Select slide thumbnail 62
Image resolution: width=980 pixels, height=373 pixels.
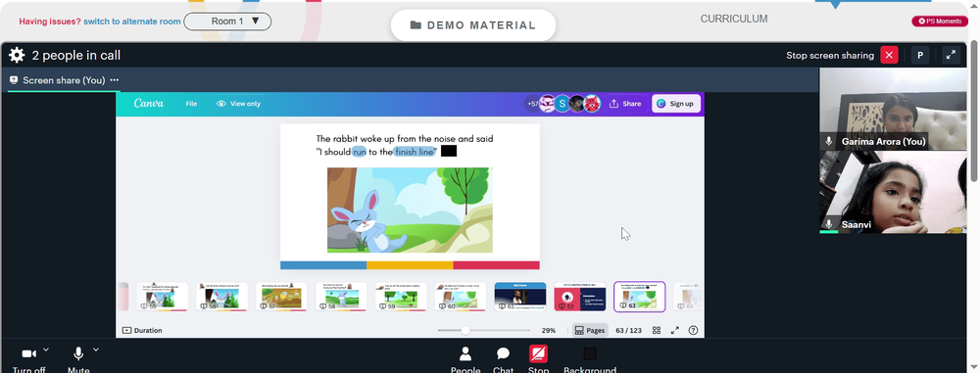point(580,297)
